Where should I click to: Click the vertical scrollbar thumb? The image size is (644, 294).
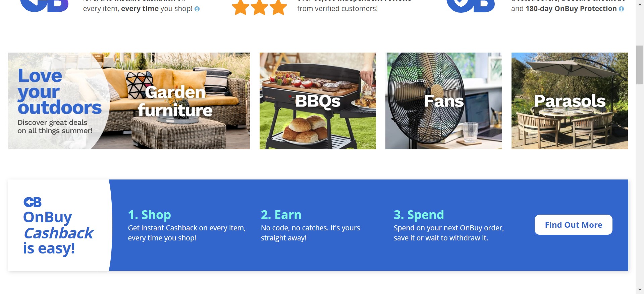(640, 65)
